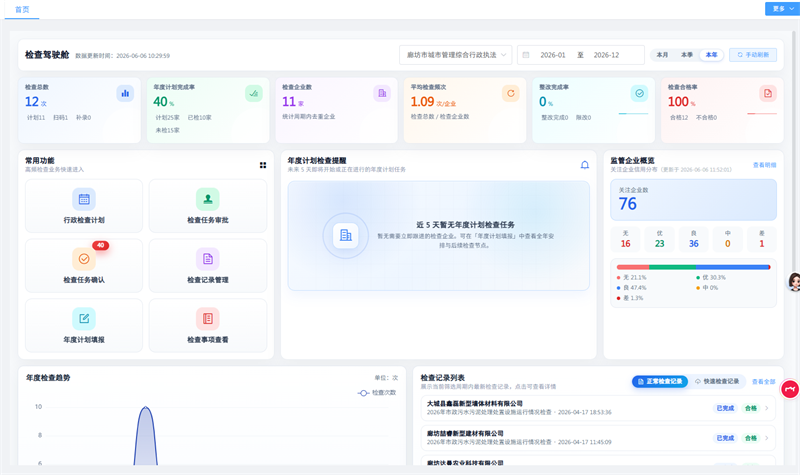
Task: Click the four-dot grid icon in 常用功能
Action: [263, 165]
